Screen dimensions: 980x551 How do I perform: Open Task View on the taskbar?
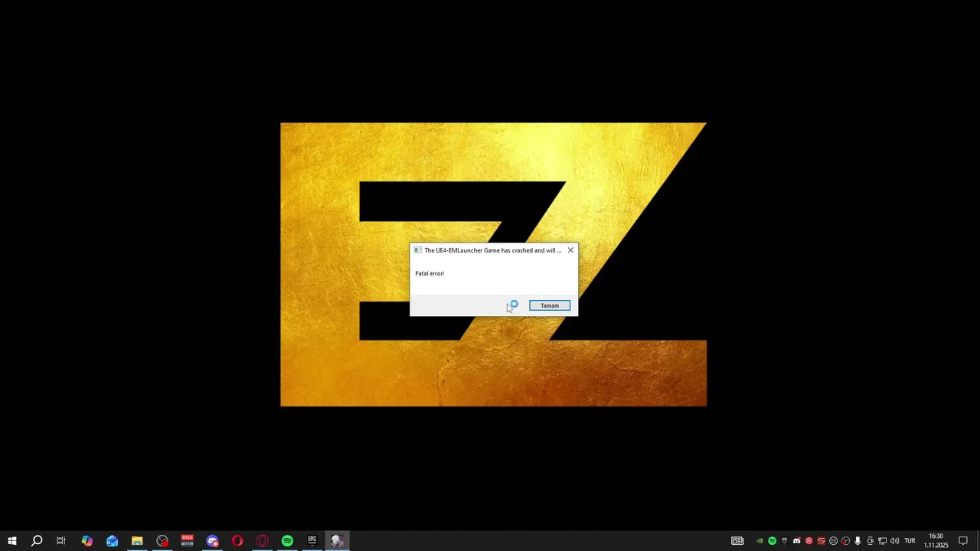[x=61, y=541]
